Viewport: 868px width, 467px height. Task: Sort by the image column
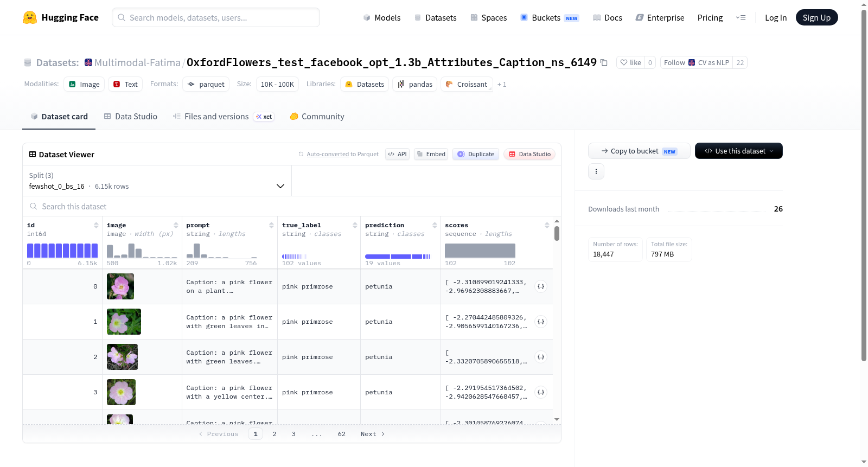[176, 225]
